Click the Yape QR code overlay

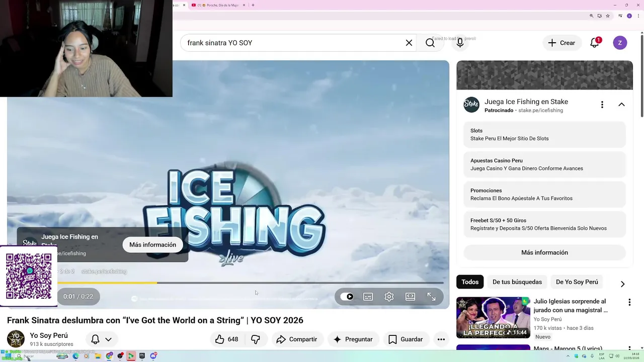tap(29, 276)
